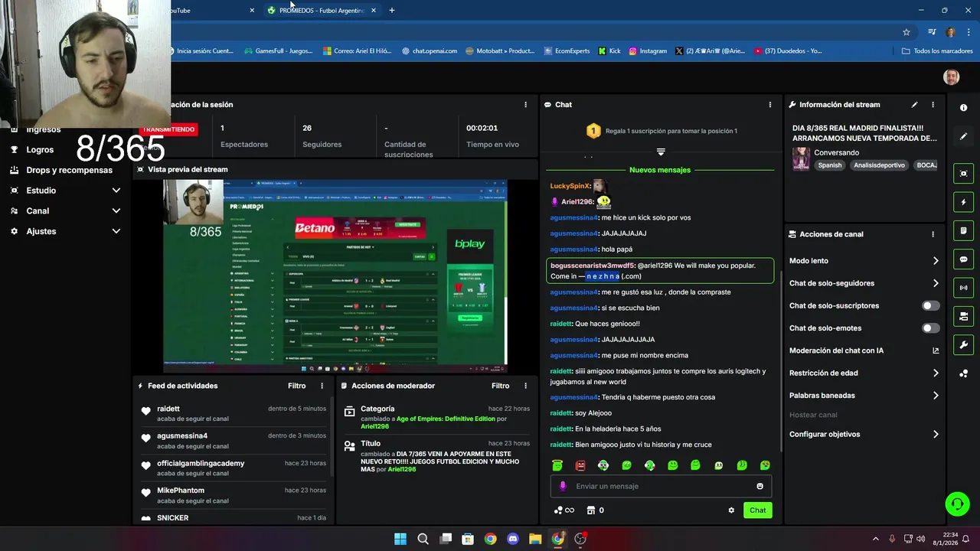Open the green support headset button
The height and width of the screenshot is (551, 980).
point(957,504)
